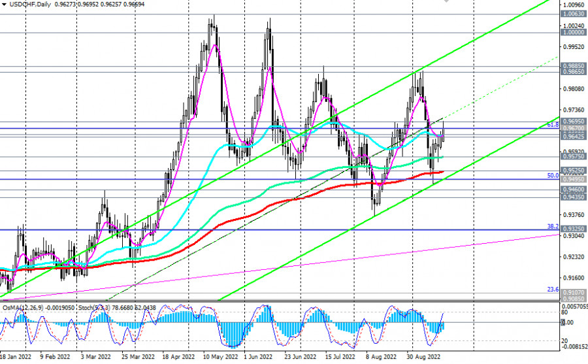Click the 1.00630 price level tag
The width and height of the screenshot is (588, 364).
[x=572, y=13]
